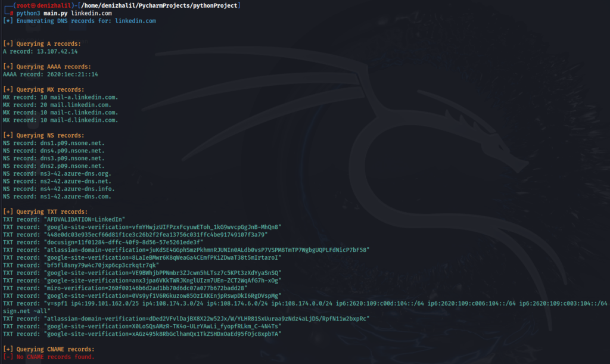Select NS record dns3.p09.nsone.net.
The height and width of the screenshot is (364, 610).
54,158
